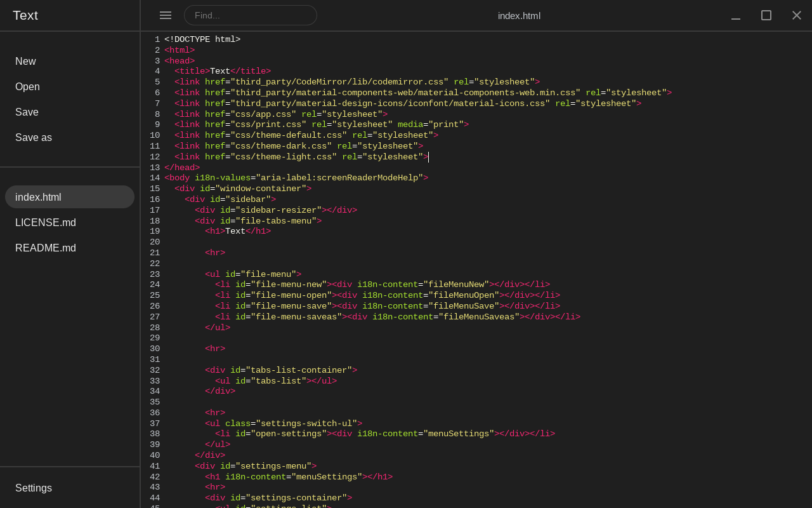Click the tabs-list-container div on line 32
Screen dimensions: 812x508
coord(280,370)
